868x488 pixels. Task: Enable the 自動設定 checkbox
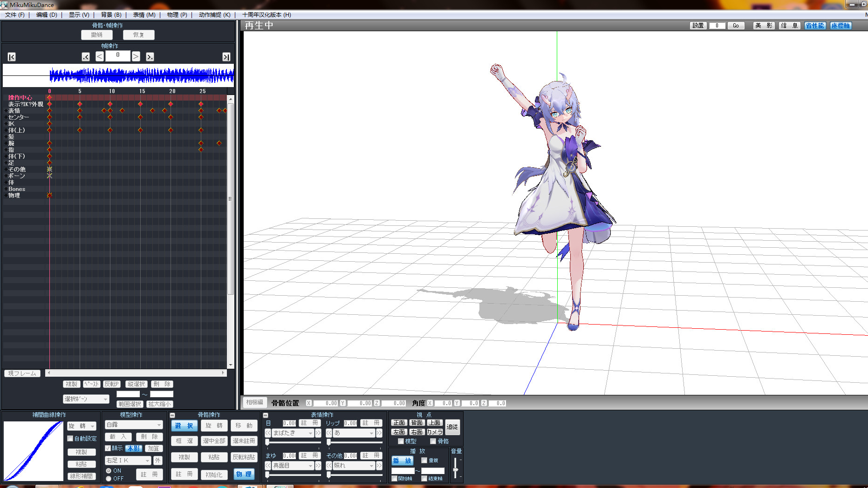(x=70, y=438)
